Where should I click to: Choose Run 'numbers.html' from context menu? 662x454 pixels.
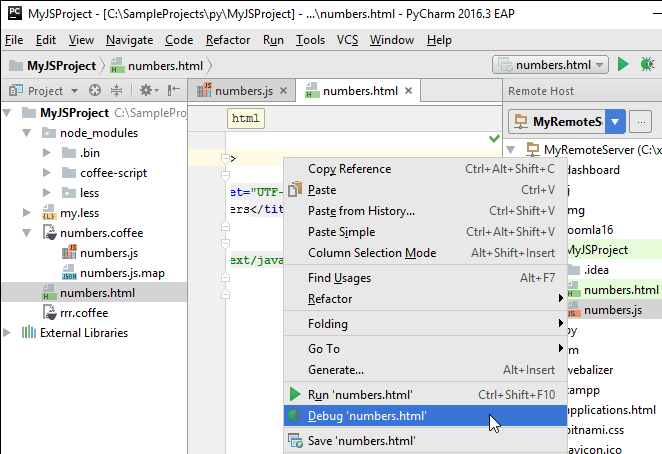tap(425, 395)
